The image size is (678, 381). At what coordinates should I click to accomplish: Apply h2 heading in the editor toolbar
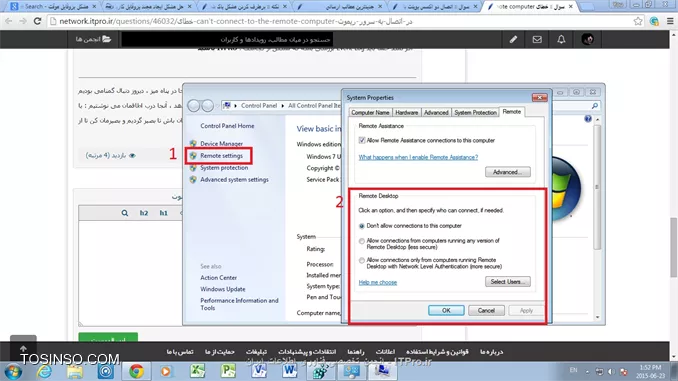point(144,213)
